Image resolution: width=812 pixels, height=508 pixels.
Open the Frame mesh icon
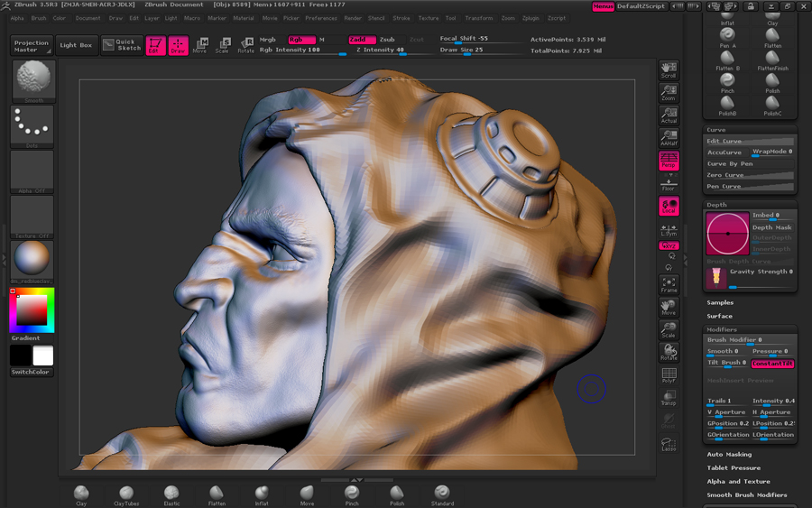[669, 285]
